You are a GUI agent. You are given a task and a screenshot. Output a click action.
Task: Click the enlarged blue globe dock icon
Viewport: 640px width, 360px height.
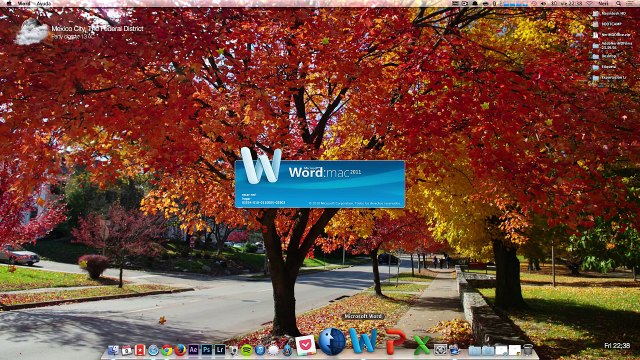tap(331, 341)
